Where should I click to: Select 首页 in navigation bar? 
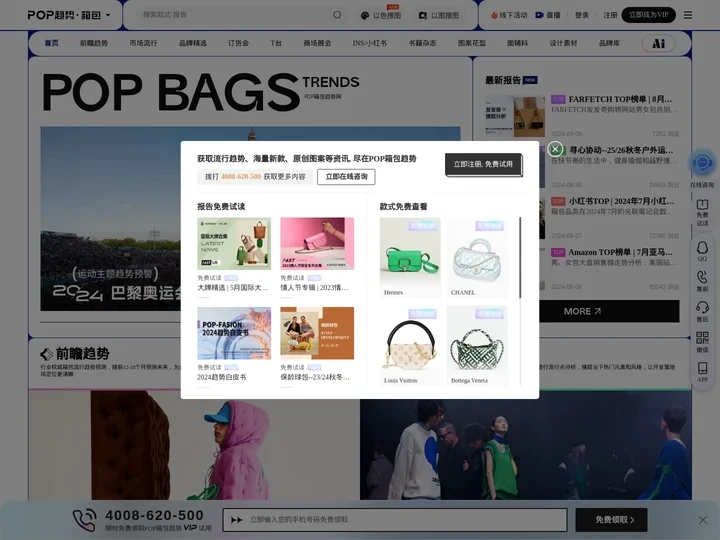(x=51, y=43)
